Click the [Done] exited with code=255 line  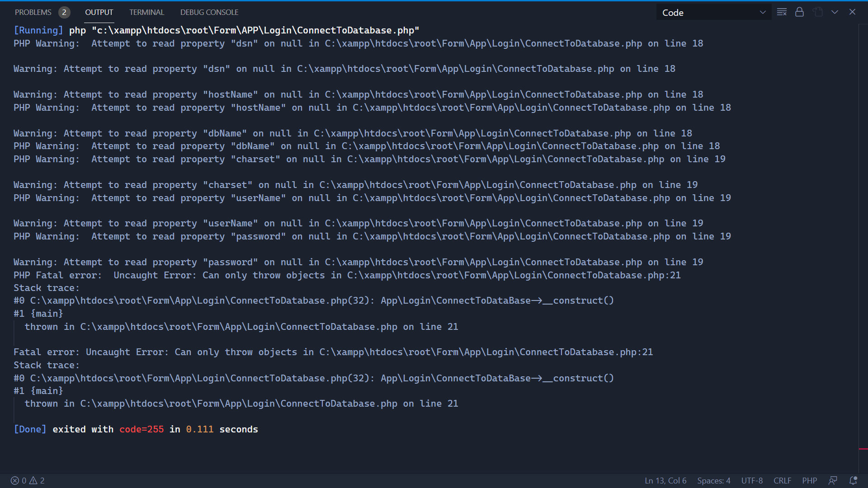tap(136, 429)
